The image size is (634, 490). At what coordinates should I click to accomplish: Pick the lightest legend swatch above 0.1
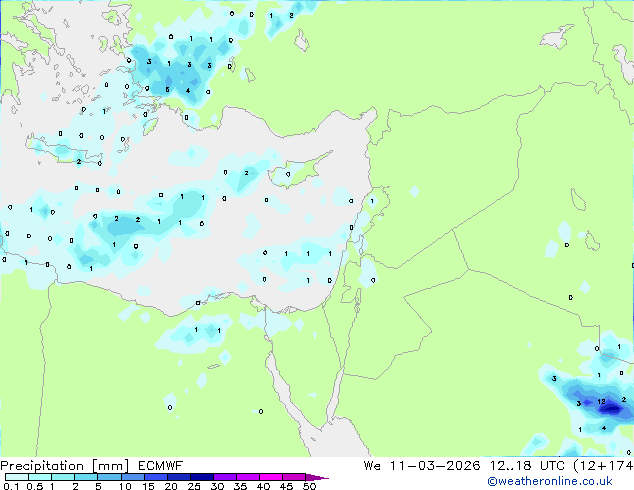[x=17, y=477]
